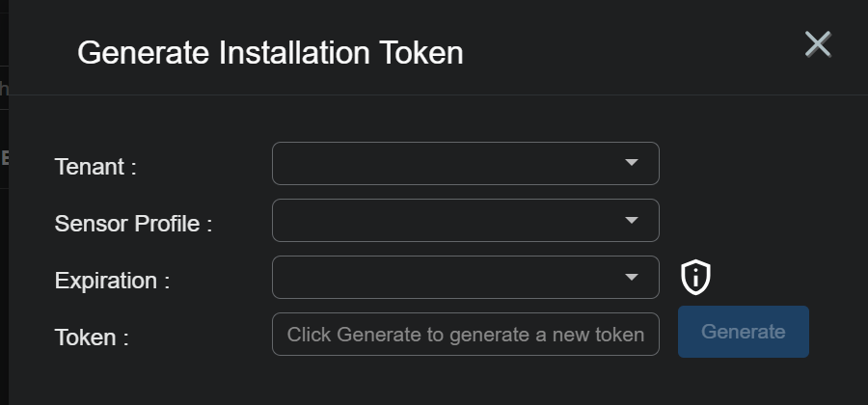Click the empty header area right of title
Screen dimensions: 868x405
pos(627,53)
